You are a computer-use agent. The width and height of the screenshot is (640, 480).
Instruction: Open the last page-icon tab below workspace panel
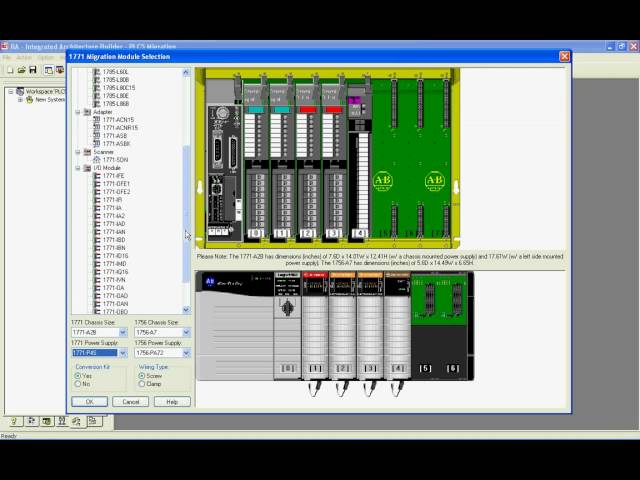click(93, 421)
